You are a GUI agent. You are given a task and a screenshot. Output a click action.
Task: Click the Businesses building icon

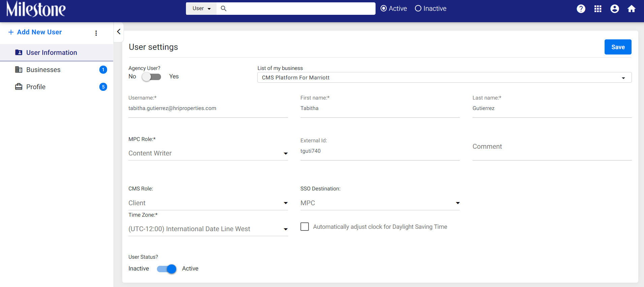tap(19, 70)
